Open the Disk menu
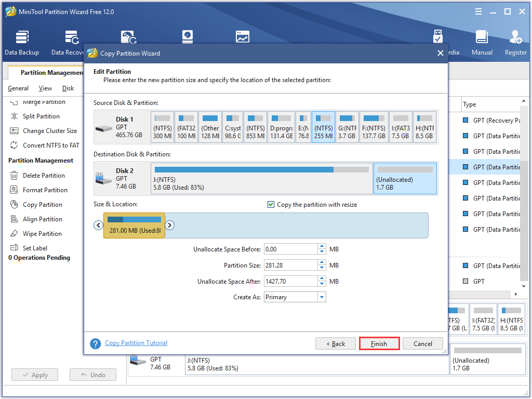532x399 pixels. coord(68,88)
